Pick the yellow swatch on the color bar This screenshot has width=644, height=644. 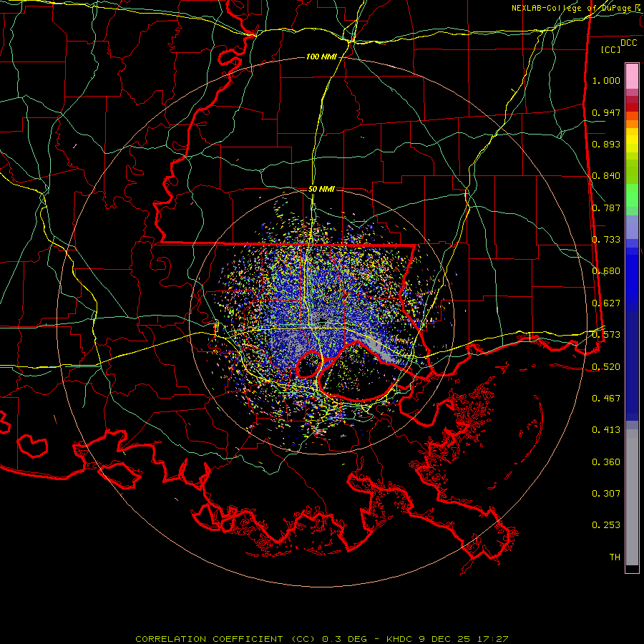click(x=632, y=141)
